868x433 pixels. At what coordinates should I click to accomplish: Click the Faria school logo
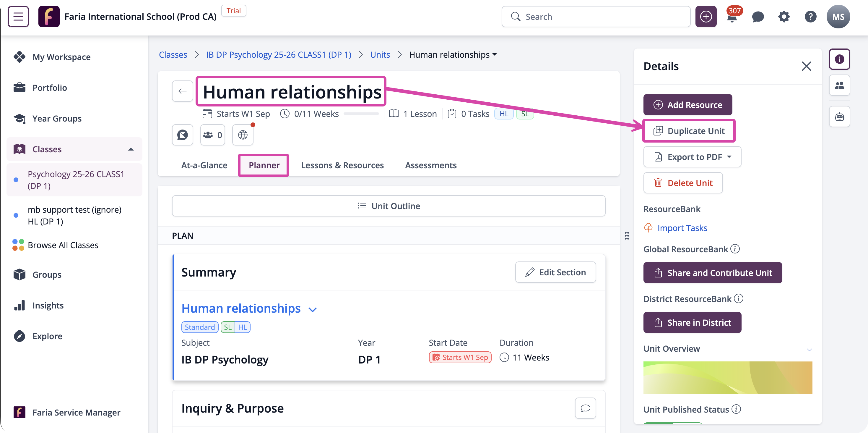click(x=49, y=17)
